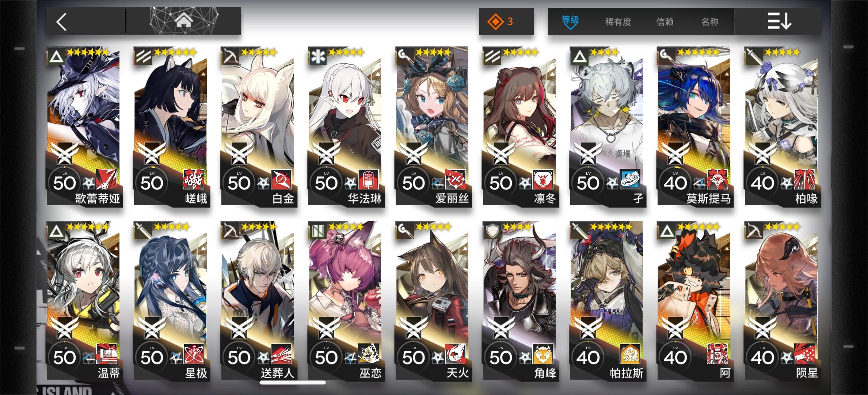Select the 巫恋 operator card
Viewport: 868px width, 395px height.
(x=345, y=301)
